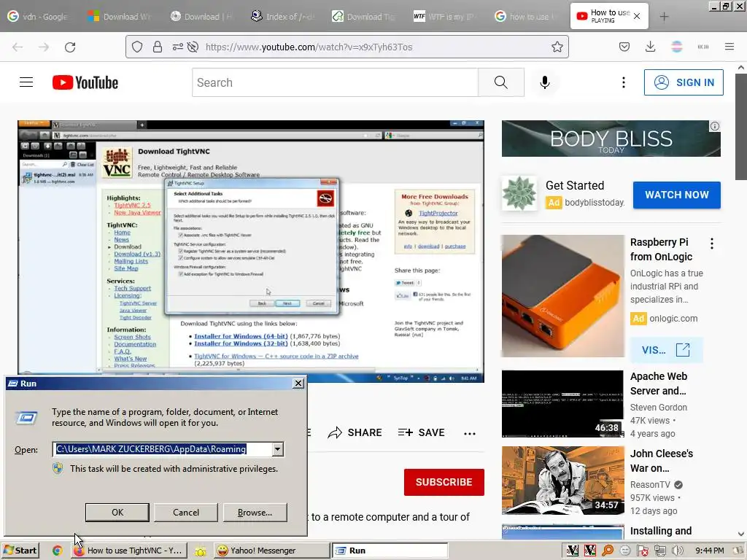Switch to the 'WTF is my IP' tab
747x560 pixels.
pyautogui.click(x=445, y=17)
